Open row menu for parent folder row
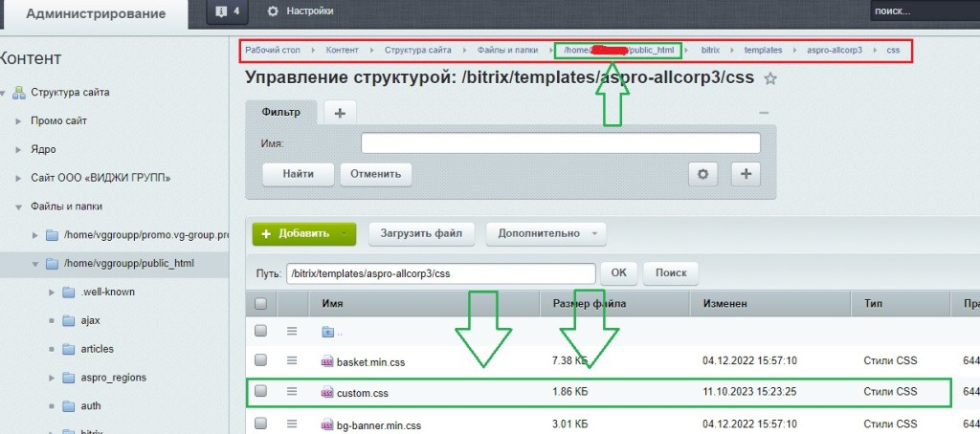Image resolution: width=980 pixels, height=434 pixels. [292, 331]
